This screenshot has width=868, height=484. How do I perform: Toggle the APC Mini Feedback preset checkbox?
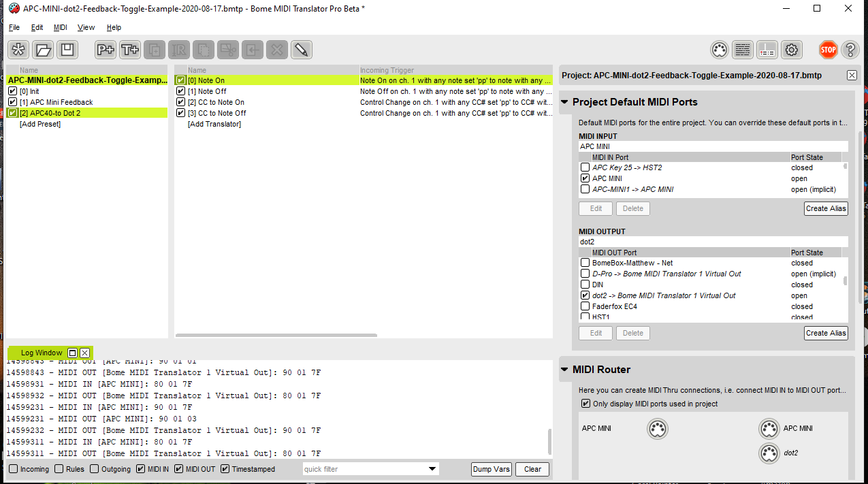pos(12,102)
